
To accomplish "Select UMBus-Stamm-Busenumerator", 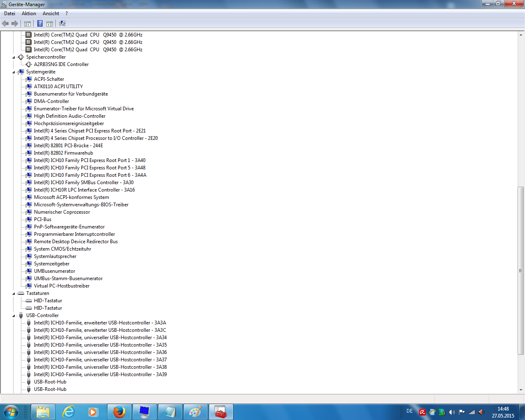I will coord(68,278).
